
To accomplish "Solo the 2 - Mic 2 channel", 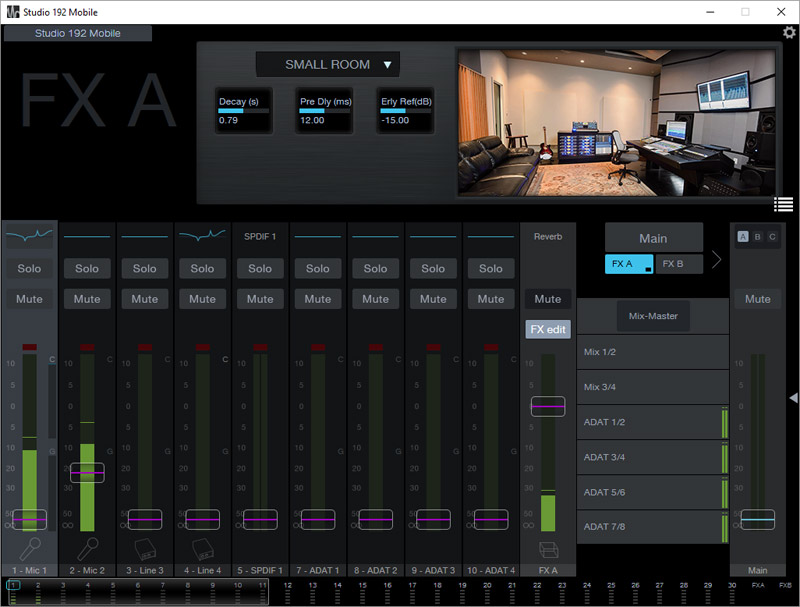I will tap(87, 268).
